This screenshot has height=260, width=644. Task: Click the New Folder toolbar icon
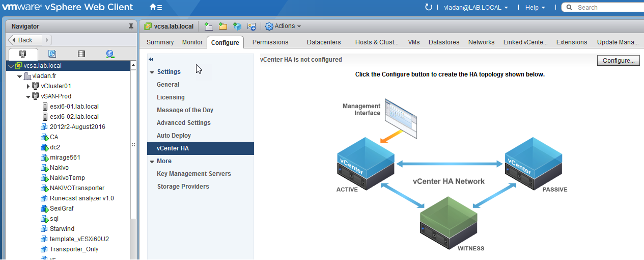tap(222, 27)
